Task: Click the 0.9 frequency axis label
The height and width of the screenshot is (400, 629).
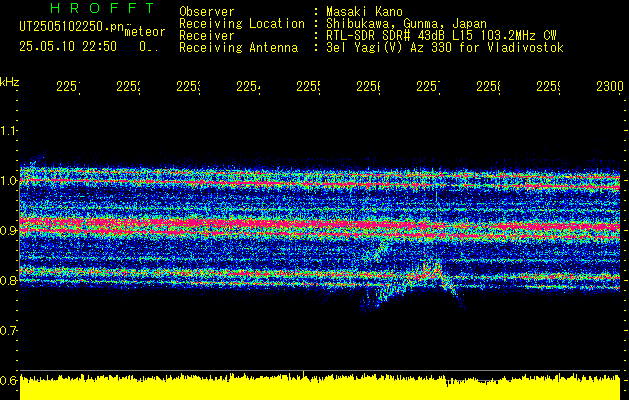Action: tap(8, 230)
